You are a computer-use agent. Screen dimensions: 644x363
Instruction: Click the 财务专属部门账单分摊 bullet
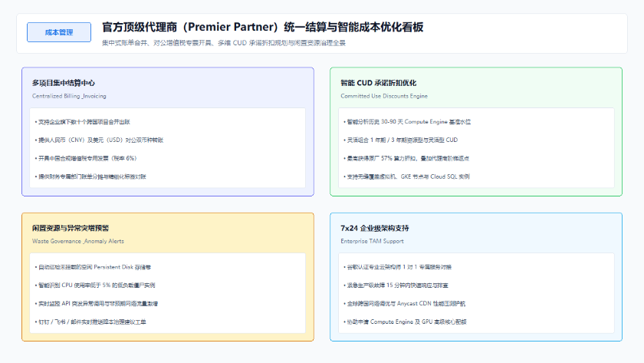point(90,177)
